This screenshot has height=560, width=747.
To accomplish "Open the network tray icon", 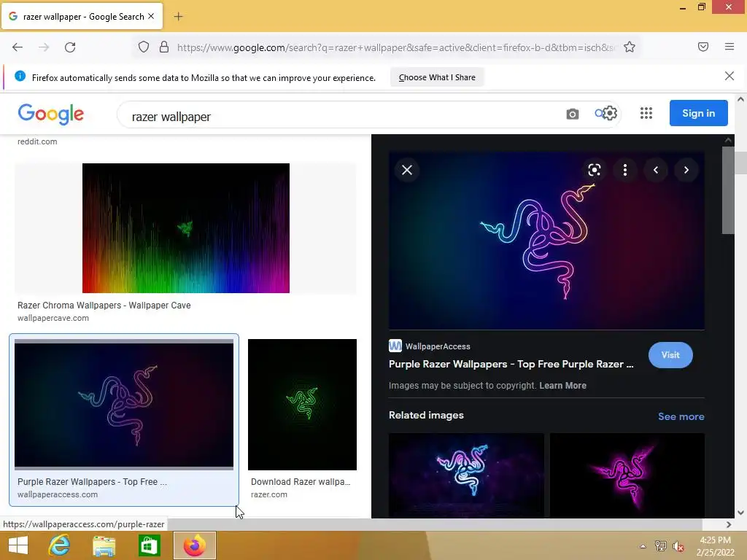I will point(660,545).
